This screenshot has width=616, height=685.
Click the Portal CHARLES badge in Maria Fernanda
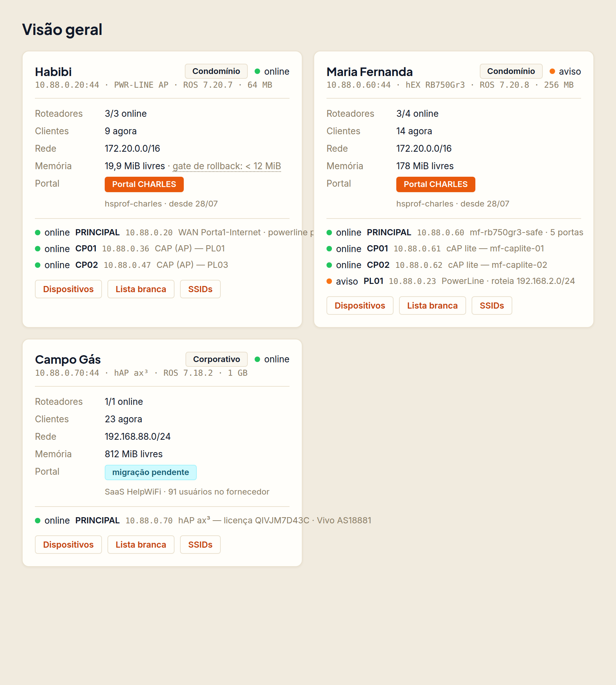436,184
